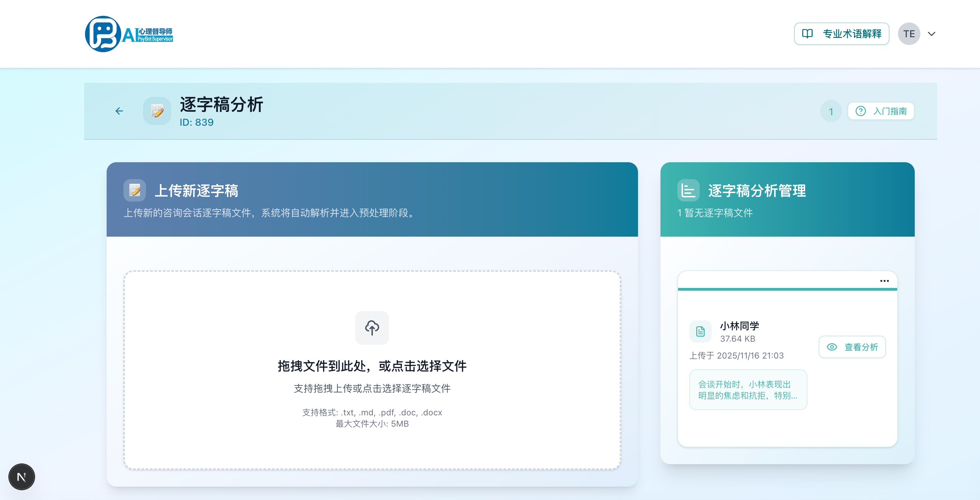Click the notification badge showing 1
Image resolution: width=980 pixels, height=500 pixels.
[831, 111]
